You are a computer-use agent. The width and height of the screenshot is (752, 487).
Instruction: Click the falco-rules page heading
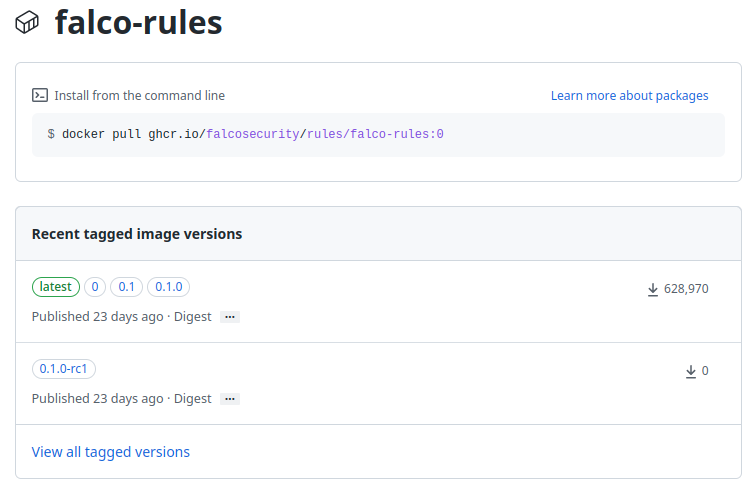(139, 23)
